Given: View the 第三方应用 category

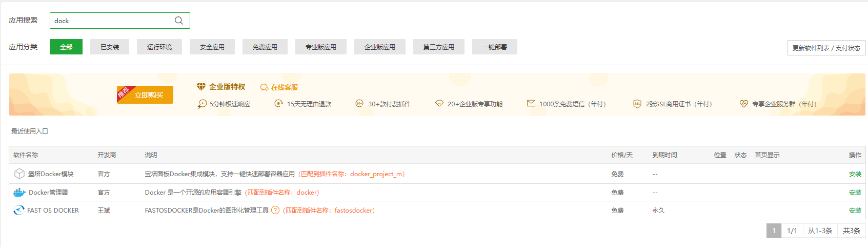Looking at the screenshot, I should coord(439,47).
